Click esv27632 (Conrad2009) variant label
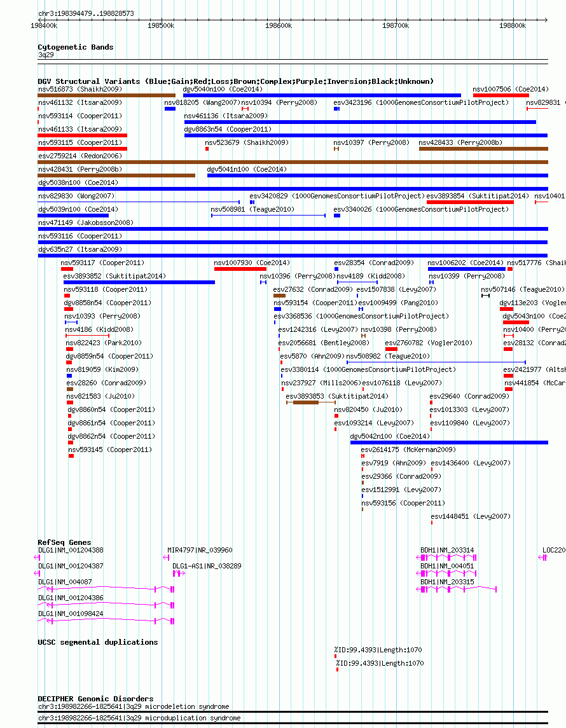Image resolution: width=566 pixels, height=728 pixels. pos(313,290)
